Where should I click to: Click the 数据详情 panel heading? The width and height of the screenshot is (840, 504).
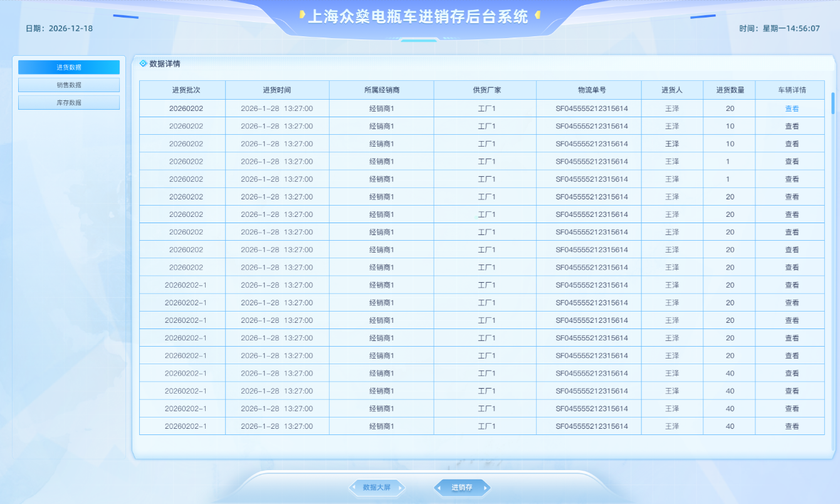pyautogui.click(x=165, y=63)
